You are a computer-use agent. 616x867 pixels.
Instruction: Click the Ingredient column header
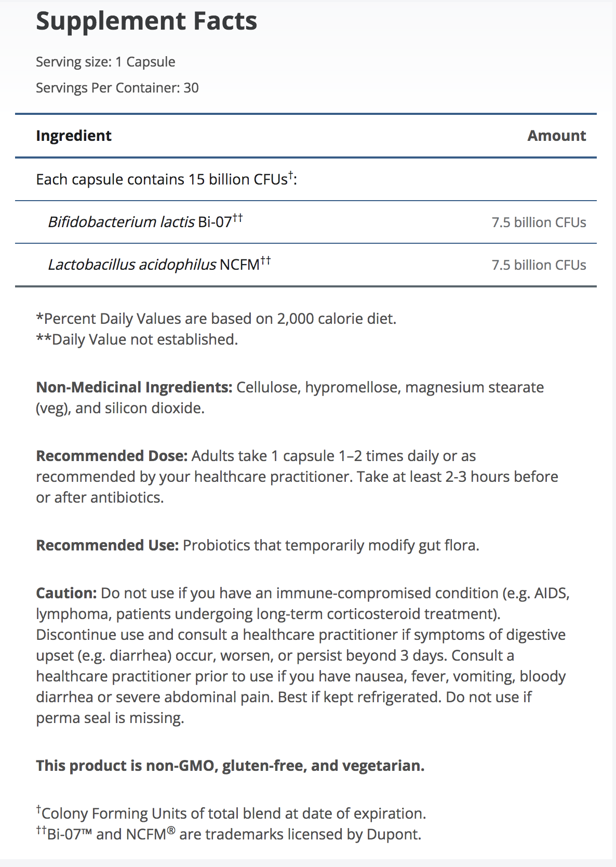click(74, 136)
